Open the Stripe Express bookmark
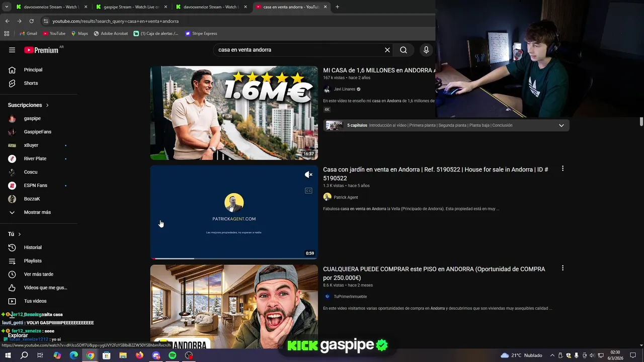Image resolution: width=644 pixels, height=362 pixels. tap(201, 34)
